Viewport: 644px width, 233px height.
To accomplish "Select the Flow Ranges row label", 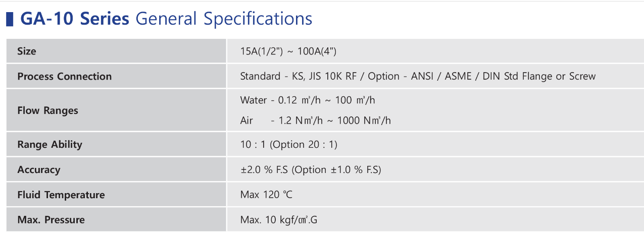I will pyautogui.click(x=47, y=110).
